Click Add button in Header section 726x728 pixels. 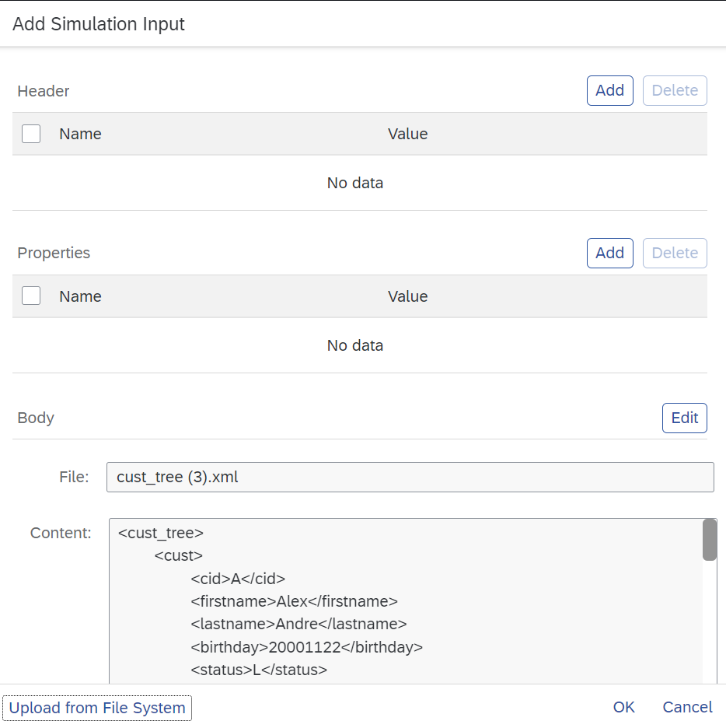(609, 90)
